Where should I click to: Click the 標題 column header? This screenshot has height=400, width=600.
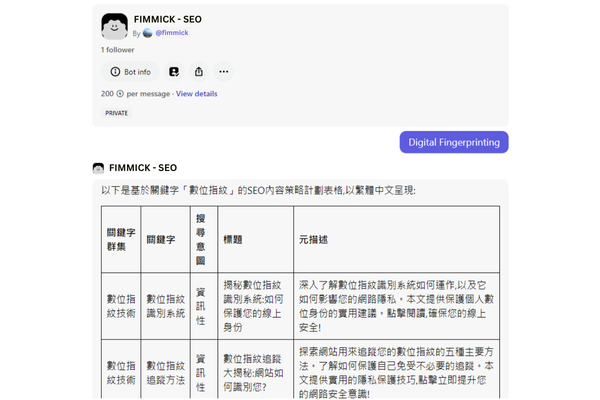coord(256,240)
